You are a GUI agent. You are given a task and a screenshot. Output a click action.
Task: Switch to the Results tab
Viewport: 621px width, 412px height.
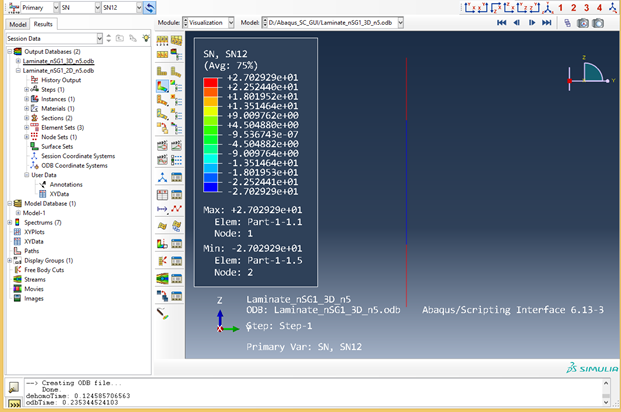pos(43,24)
